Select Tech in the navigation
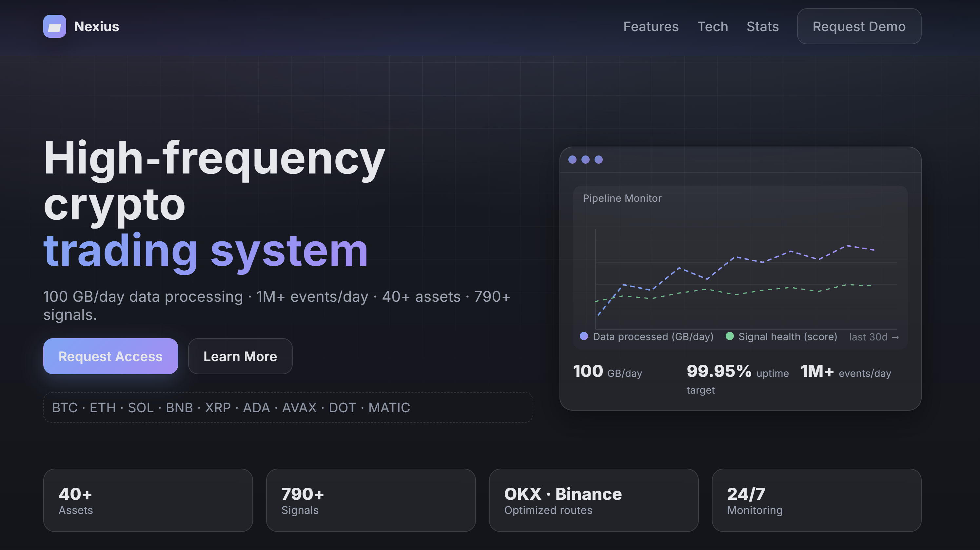This screenshot has width=980, height=550. pos(713,26)
